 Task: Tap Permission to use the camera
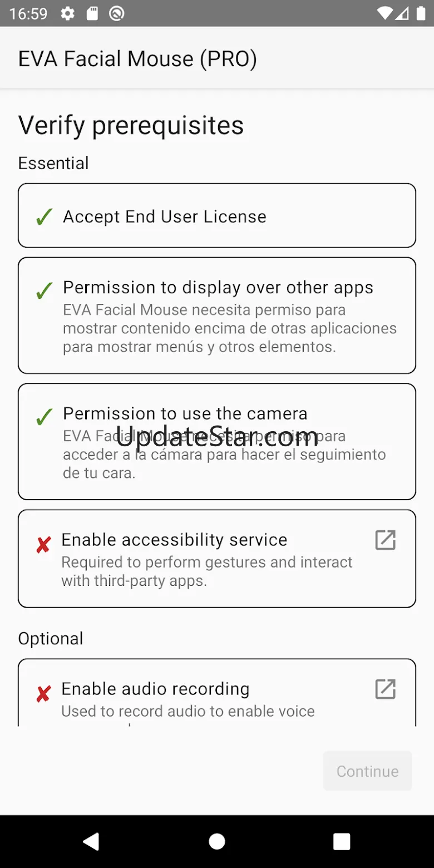click(185, 413)
